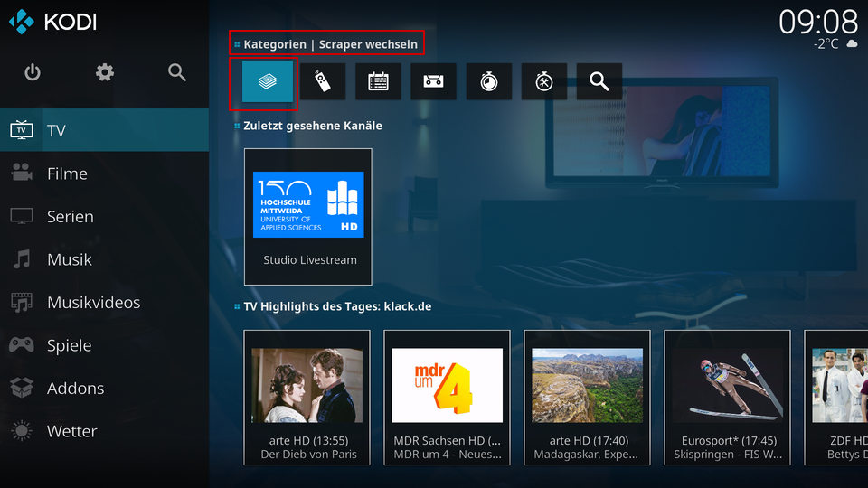Open the remote control channels icon
The image size is (868, 488).
323,81
